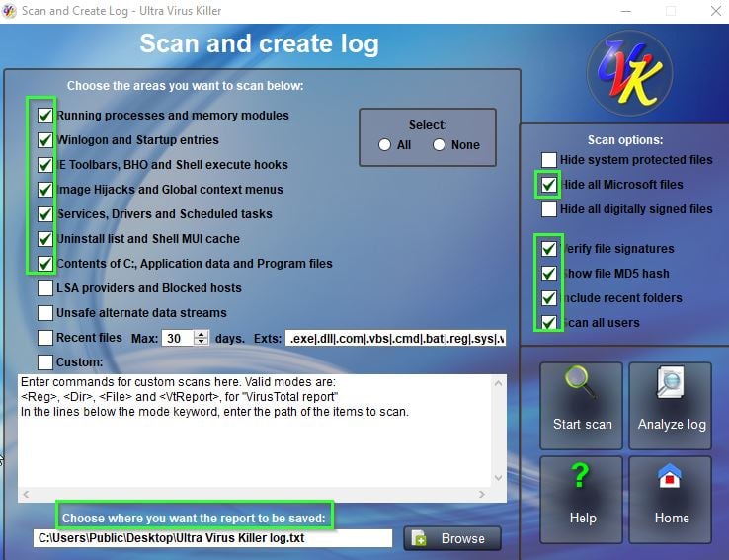
Task: Click the horizontal scrollbar left arrow
Action: (26, 495)
